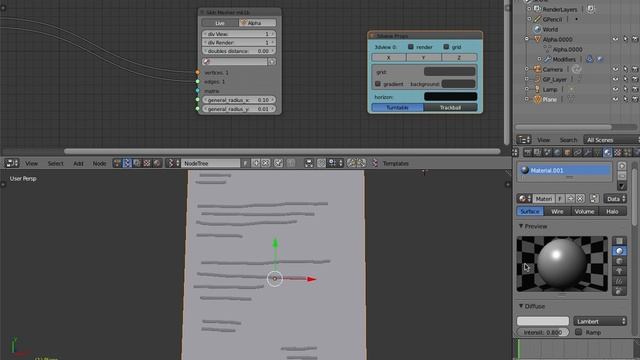Select Trackball rotation mode

click(x=450, y=107)
